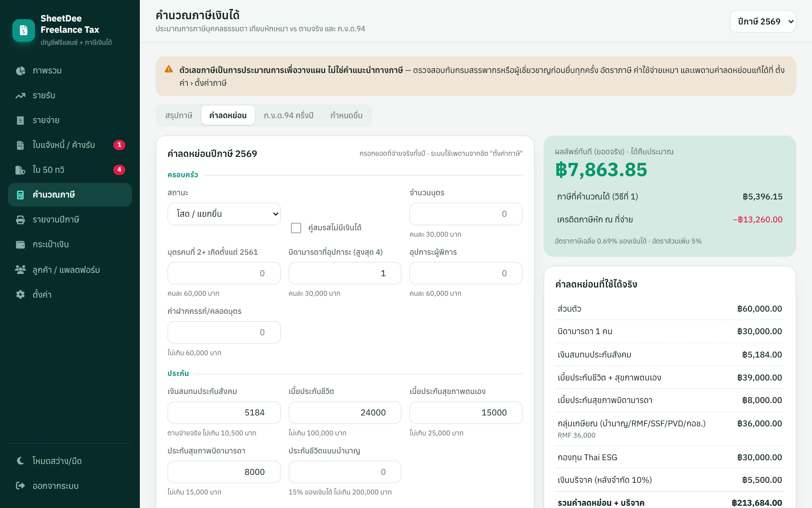Click the ฿7,863.85 refund result amount

[x=601, y=170]
